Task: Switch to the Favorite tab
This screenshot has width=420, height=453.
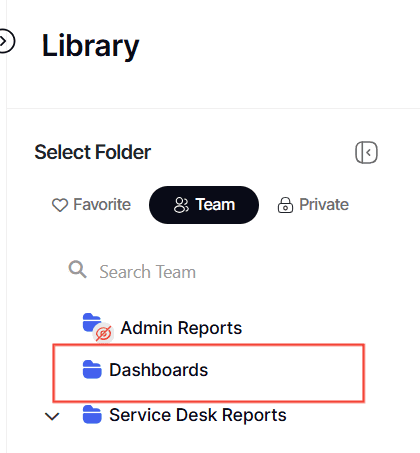Action: point(91,205)
